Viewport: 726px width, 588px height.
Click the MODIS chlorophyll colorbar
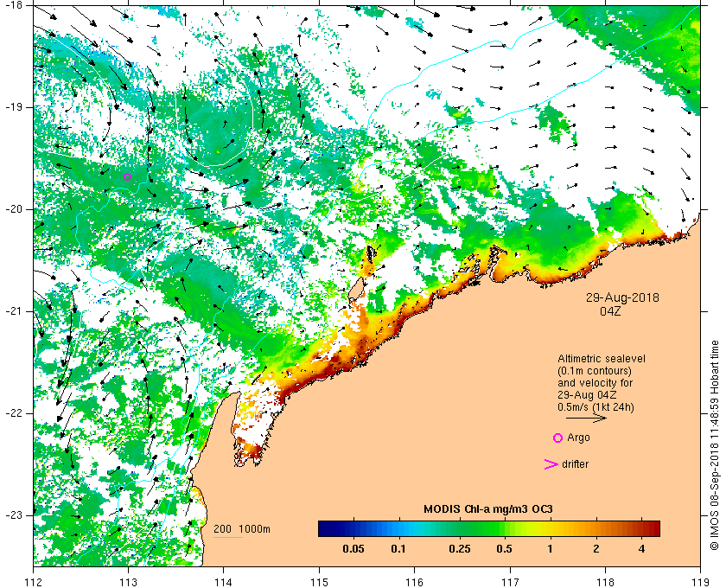pos(489,528)
